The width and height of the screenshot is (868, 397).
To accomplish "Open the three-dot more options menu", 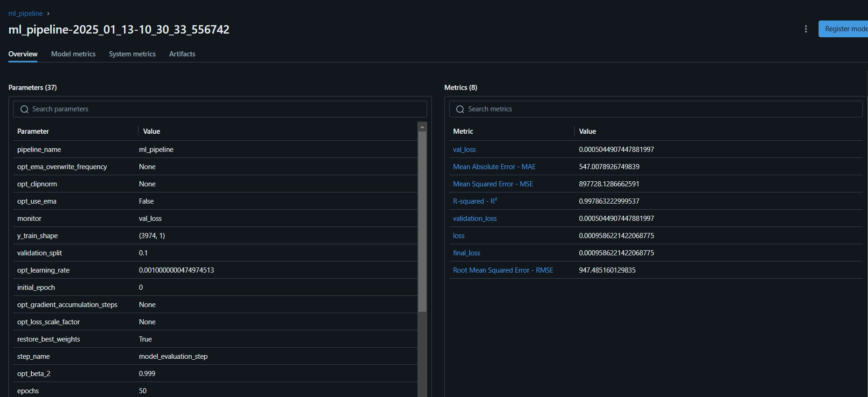I will [806, 29].
